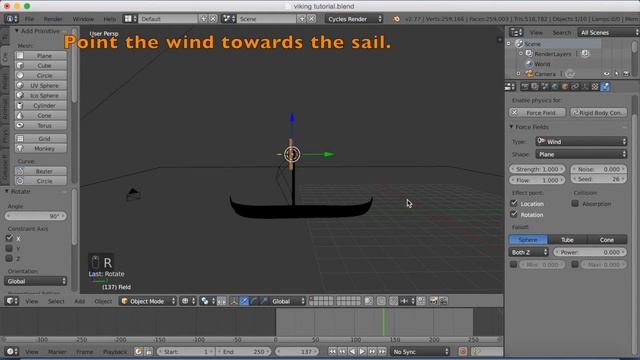Screen dimensions: 640x360
Task: Open the Render menu
Action: pyautogui.click(x=53, y=19)
